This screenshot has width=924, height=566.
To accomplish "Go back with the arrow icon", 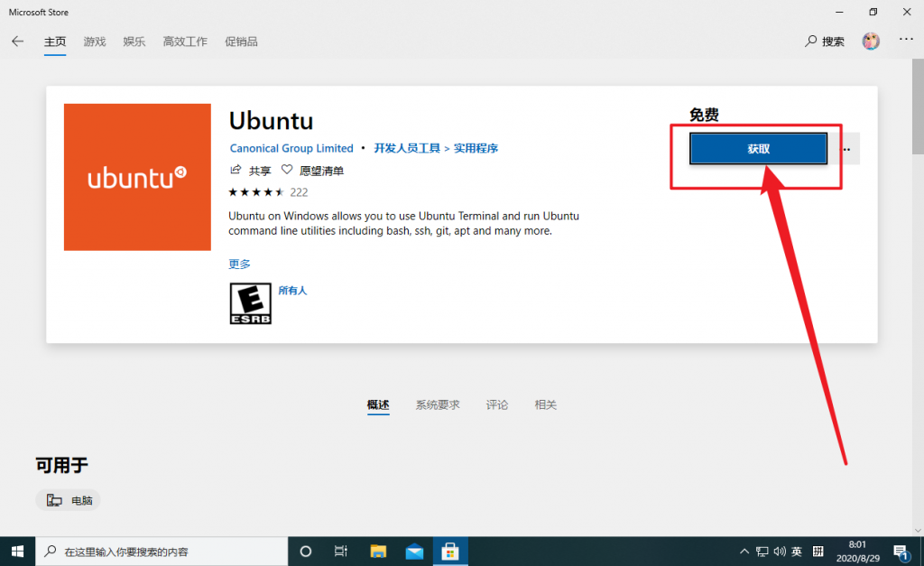I will tap(18, 42).
